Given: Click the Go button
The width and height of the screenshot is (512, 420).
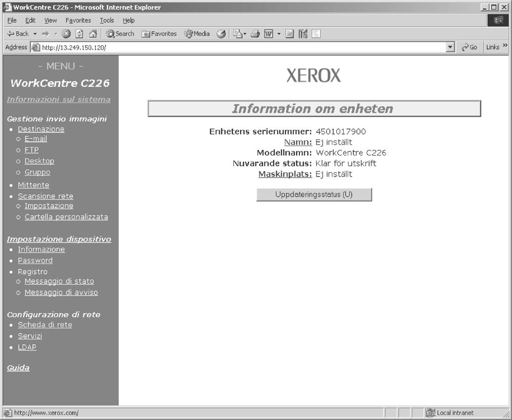Looking at the screenshot, I should click(x=469, y=47).
